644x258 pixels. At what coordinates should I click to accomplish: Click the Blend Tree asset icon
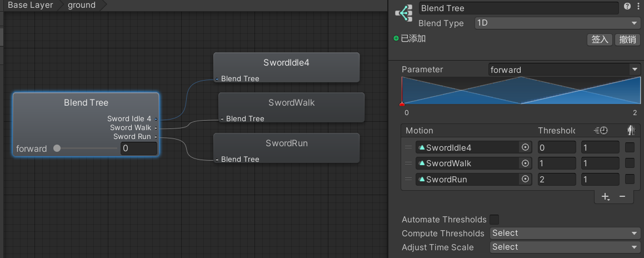pos(403,13)
